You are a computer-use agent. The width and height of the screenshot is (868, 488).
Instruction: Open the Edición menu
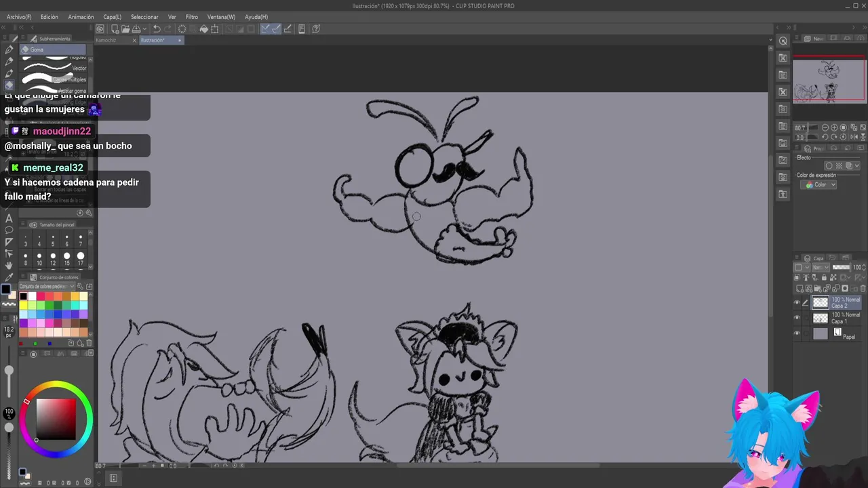(x=49, y=17)
